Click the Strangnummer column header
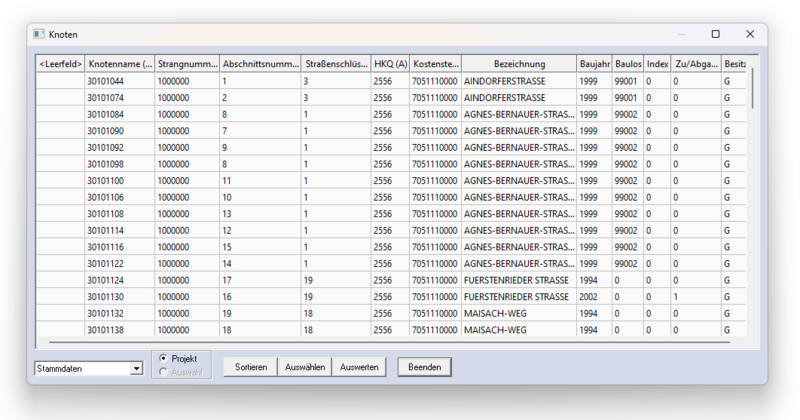The height and width of the screenshot is (420, 800). (x=186, y=64)
